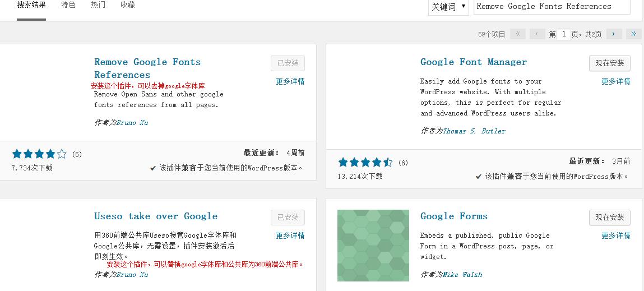Click 最近更新 4周前 text
This screenshot has height=291, width=644.
(274, 153)
